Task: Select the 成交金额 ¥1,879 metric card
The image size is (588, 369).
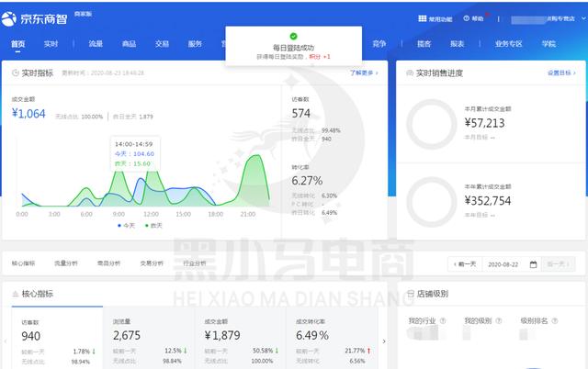Action: coord(241,338)
